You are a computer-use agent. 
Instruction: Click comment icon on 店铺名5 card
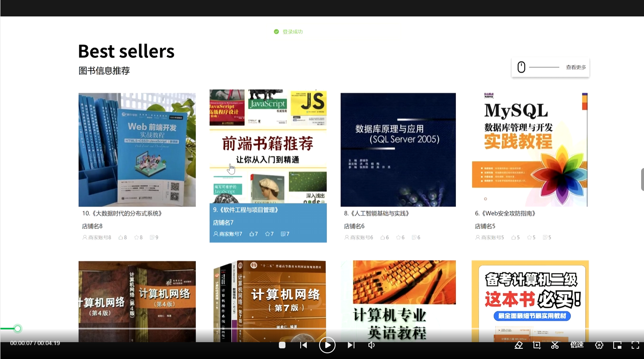(545, 237)
